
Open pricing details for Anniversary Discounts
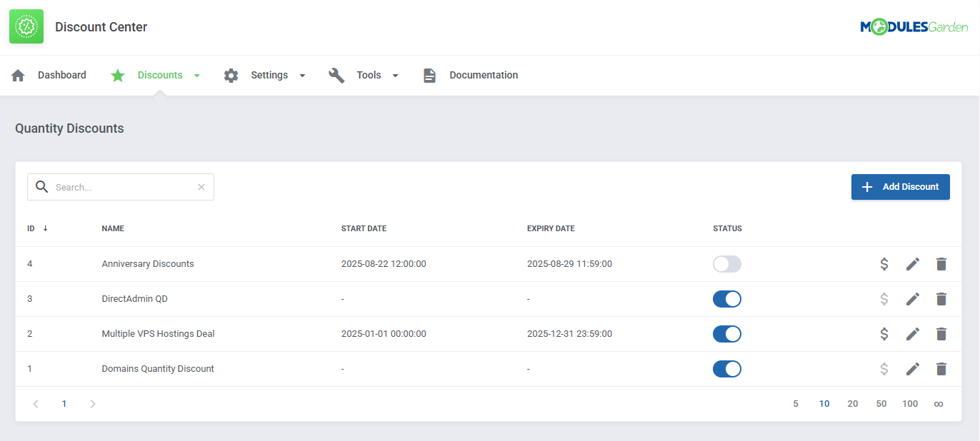click(884, 263)
